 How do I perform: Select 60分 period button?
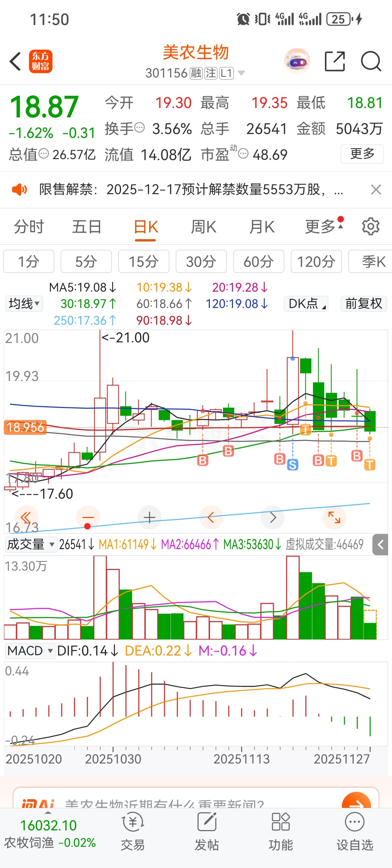click(x=259, y=261)
